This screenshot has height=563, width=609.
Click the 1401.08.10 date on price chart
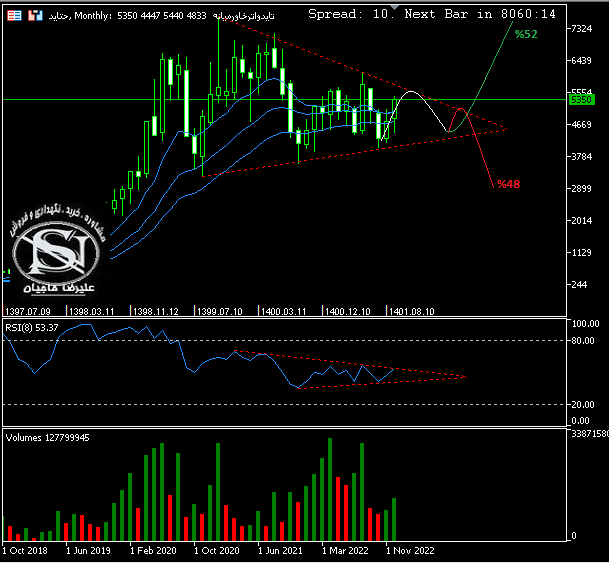(x=411, y=311)
